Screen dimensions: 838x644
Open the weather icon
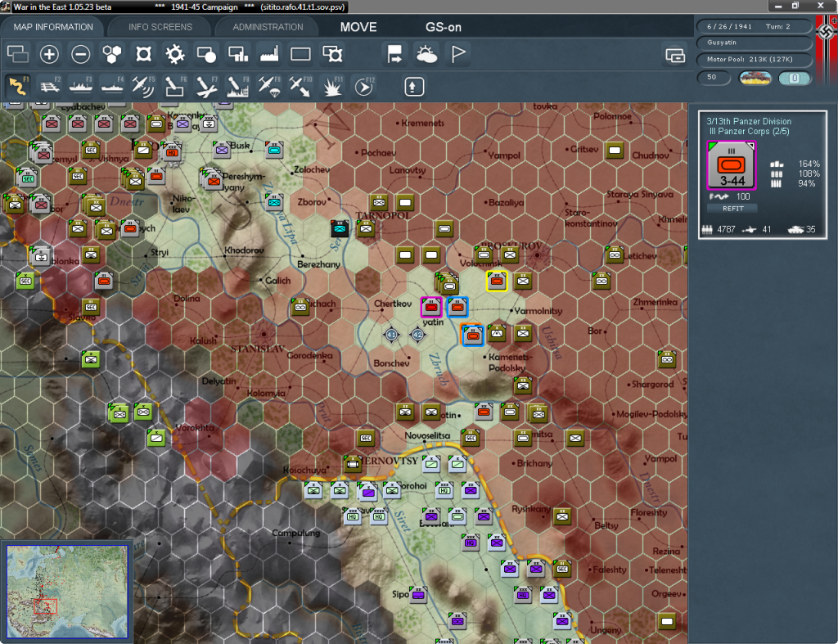coord(426,54)
